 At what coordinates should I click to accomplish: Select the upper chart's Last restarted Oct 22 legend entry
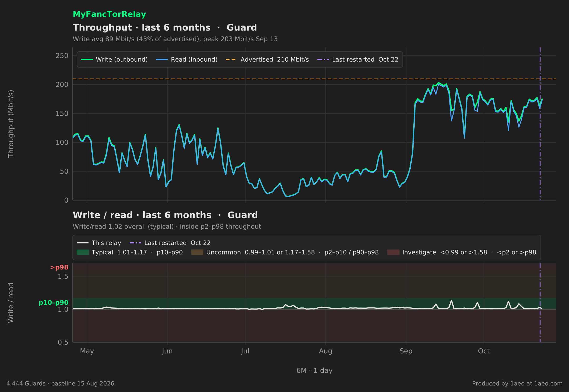(x=358, y=60)
